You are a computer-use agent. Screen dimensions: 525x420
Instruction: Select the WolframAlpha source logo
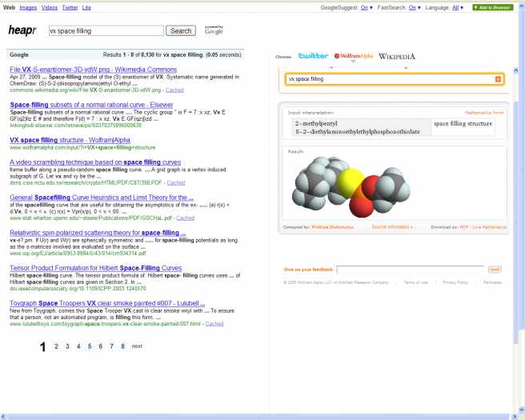[x=353, y=56]
